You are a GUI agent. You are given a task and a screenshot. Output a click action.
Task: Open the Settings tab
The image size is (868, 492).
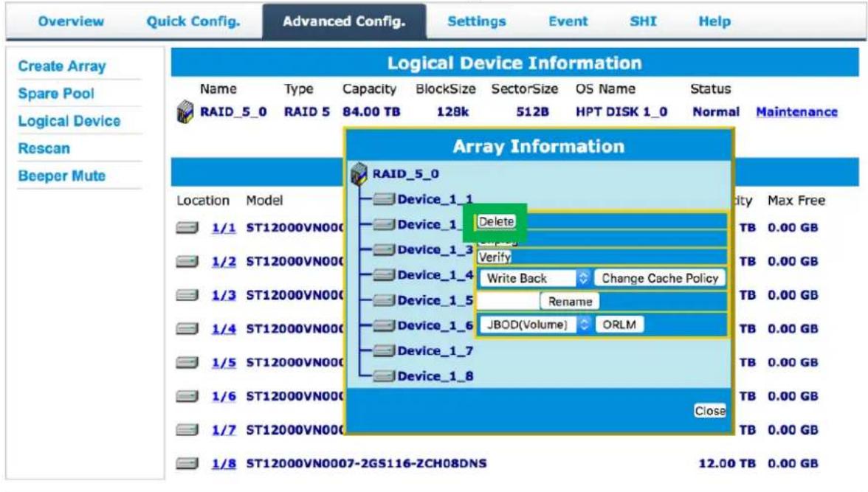[477, 21]
